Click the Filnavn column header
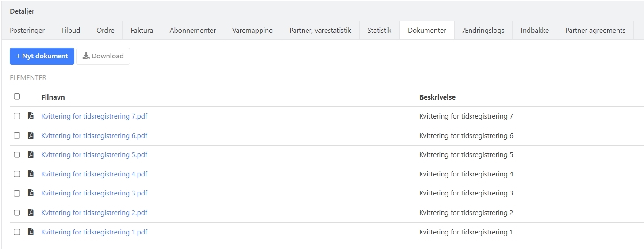 (x=53, y=97)
